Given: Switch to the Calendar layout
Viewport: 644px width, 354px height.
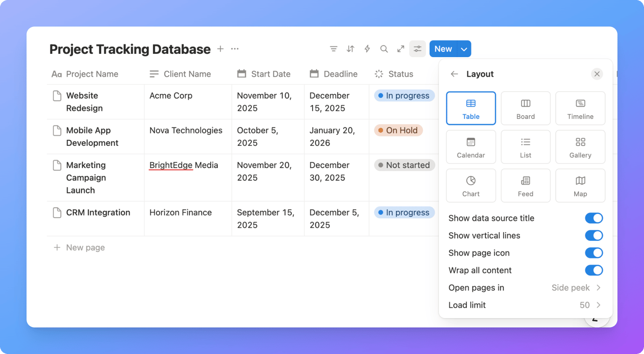Looking at the screenshot, I should [471, 146].
